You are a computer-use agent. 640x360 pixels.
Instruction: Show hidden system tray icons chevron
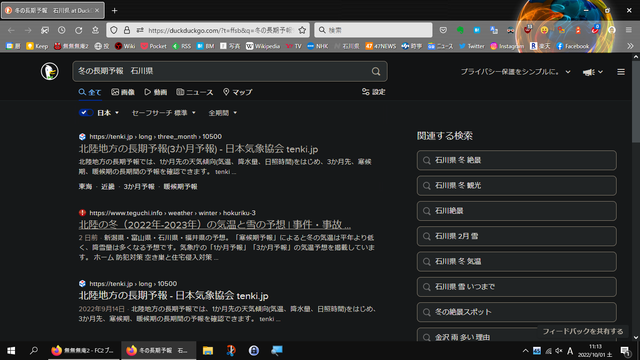click(525, 351)
